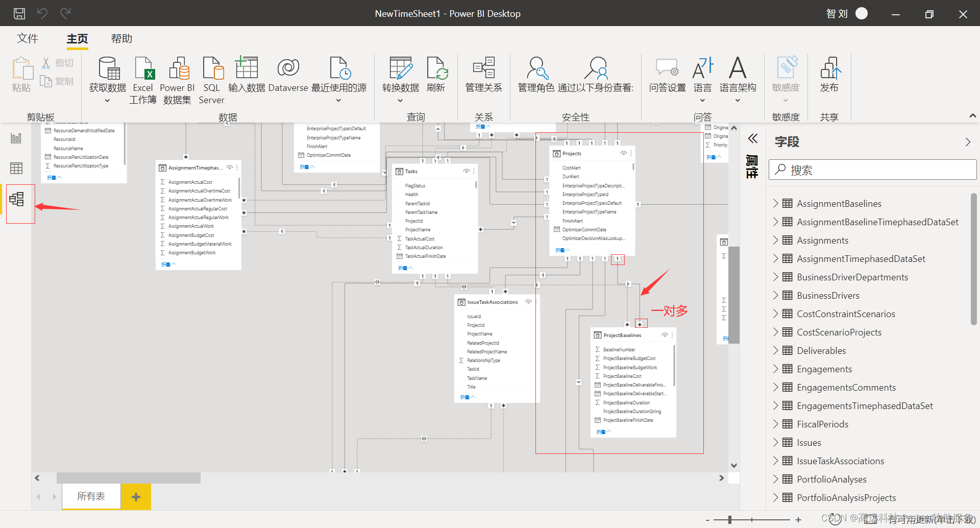Switch to Data view in sidebar
This screenshot has height=528, width=980.
(16, 168)
